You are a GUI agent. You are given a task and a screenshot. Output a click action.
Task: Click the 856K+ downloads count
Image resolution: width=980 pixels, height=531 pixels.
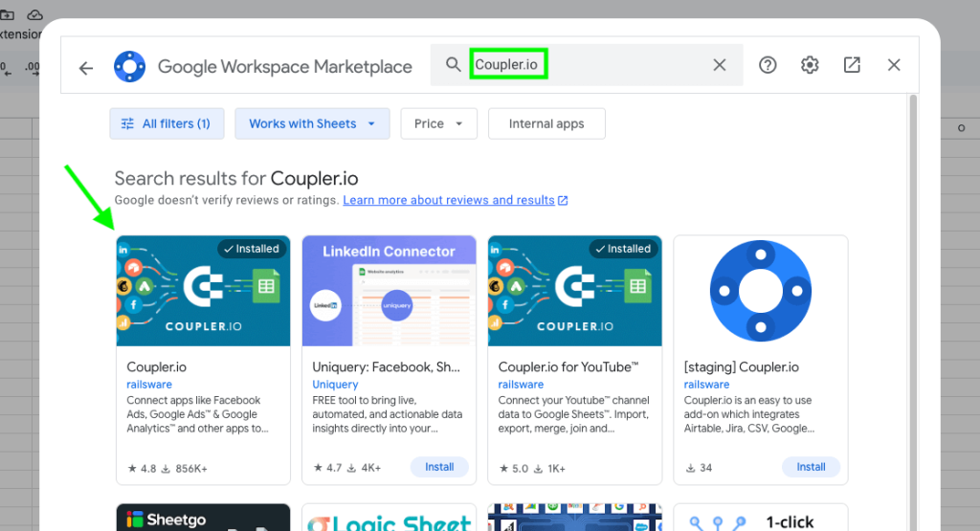pyautogui.click(x=185, y=469)
